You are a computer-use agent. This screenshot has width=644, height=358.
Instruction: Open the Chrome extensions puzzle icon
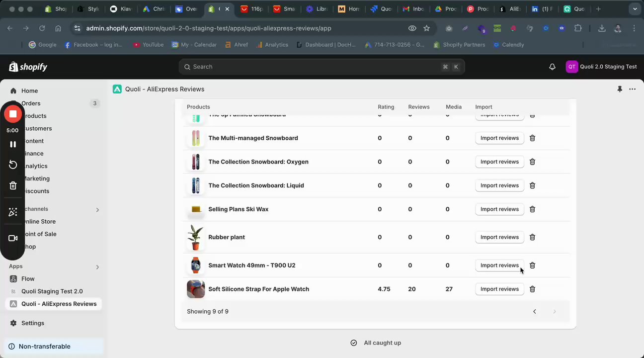pyautogui.click(x=578, y=28)
